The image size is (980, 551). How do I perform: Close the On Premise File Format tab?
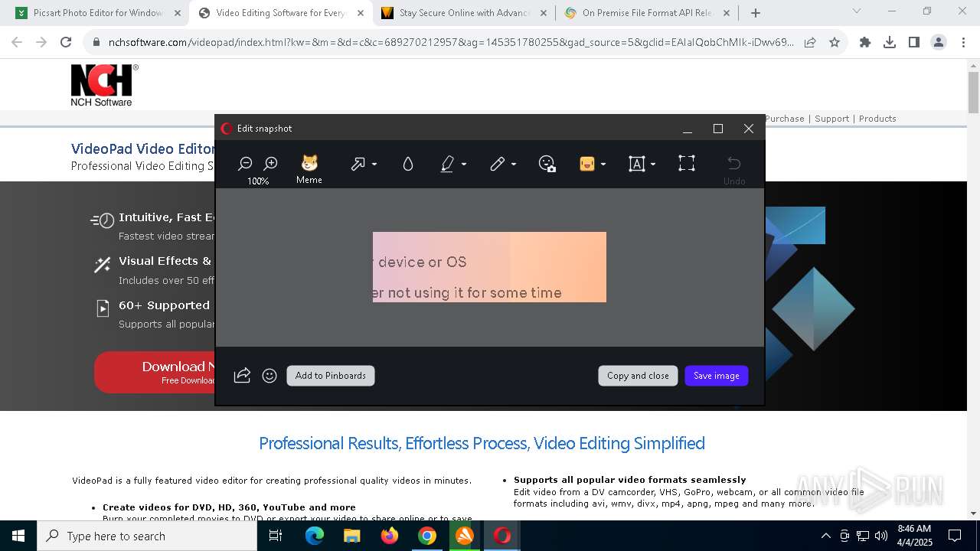pyautogui.click(x=727, y=13)
